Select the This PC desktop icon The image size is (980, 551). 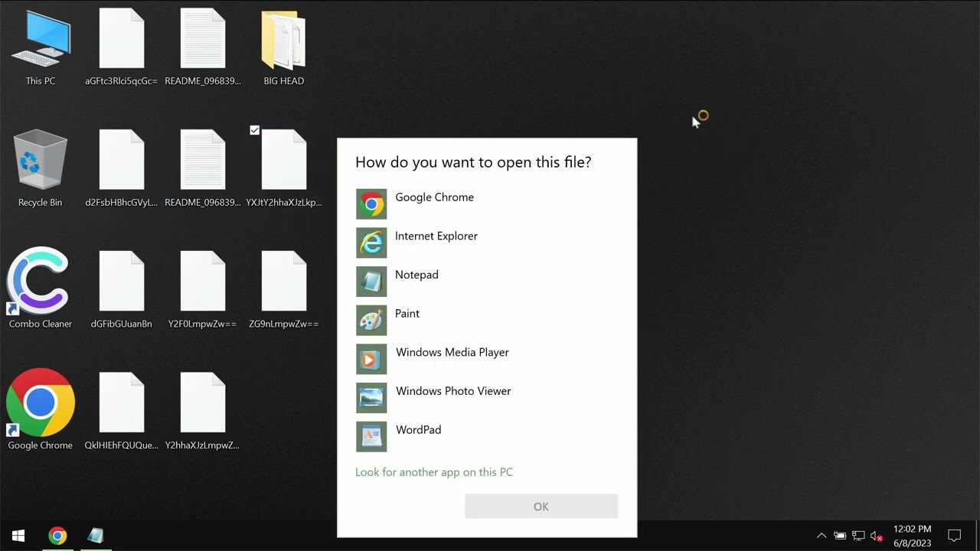[41, 47]
